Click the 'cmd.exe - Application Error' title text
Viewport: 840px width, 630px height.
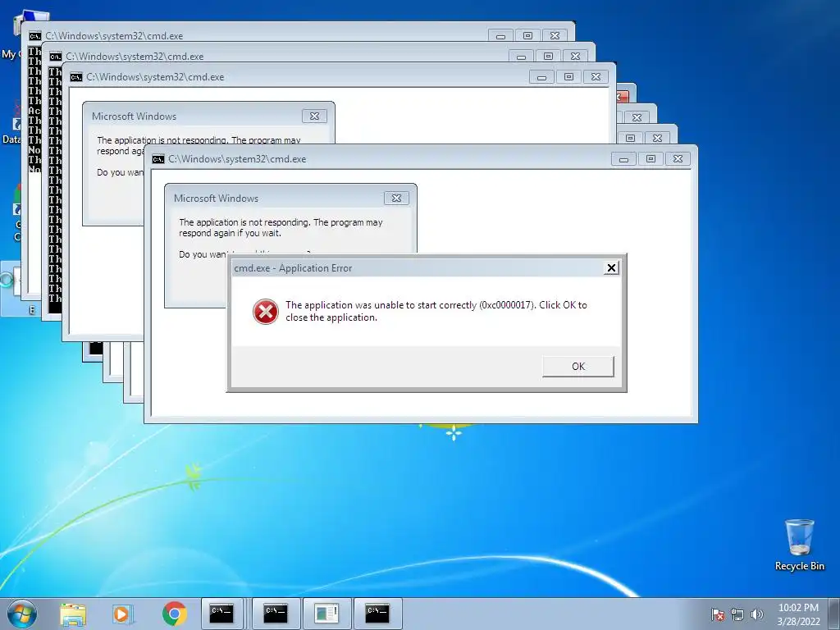point(293,268)
